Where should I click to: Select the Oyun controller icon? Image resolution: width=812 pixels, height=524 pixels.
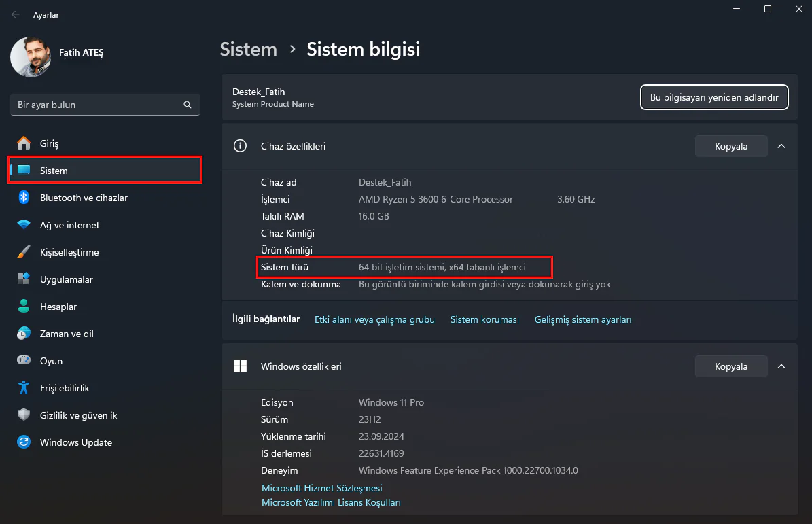click(x=23, y=361)
